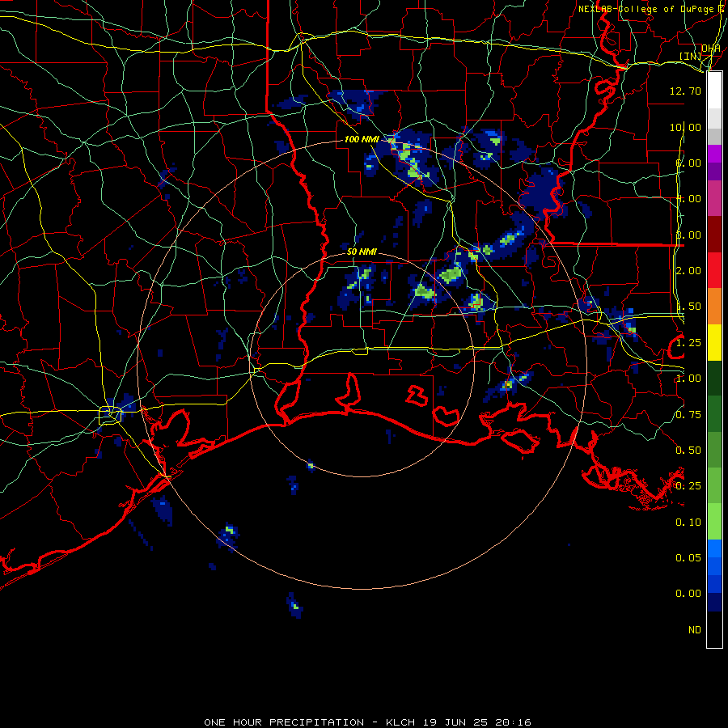Click the yellow swatch in the color scale
Viewport: 728px width, 728px height.
[714, 342]
